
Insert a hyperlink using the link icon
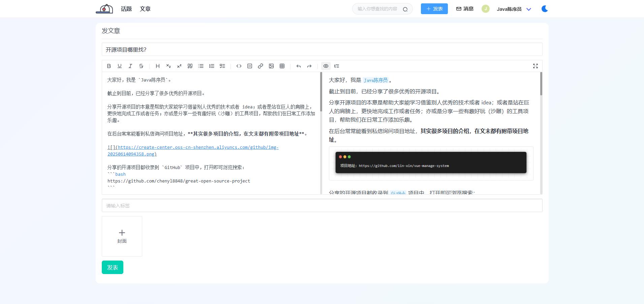[x=260, y=66]
